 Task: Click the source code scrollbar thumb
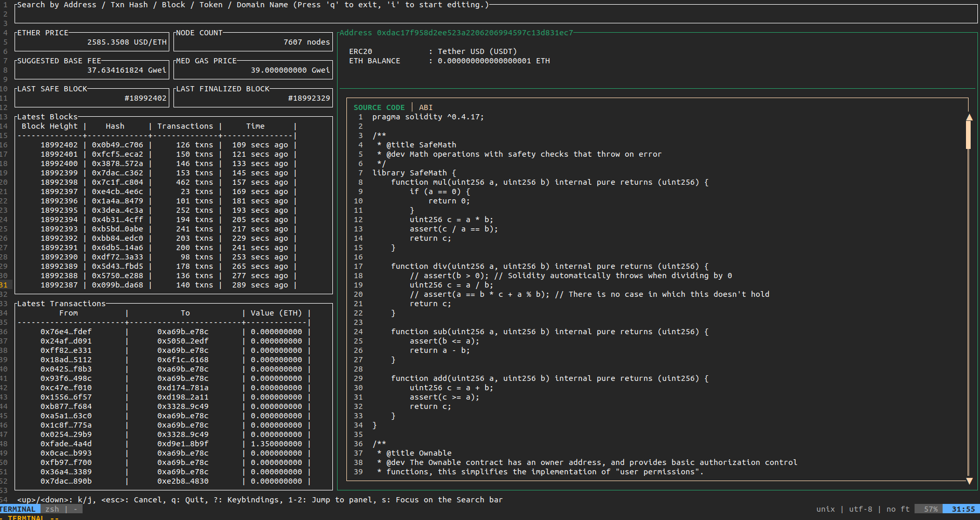[x=969, y=135]
